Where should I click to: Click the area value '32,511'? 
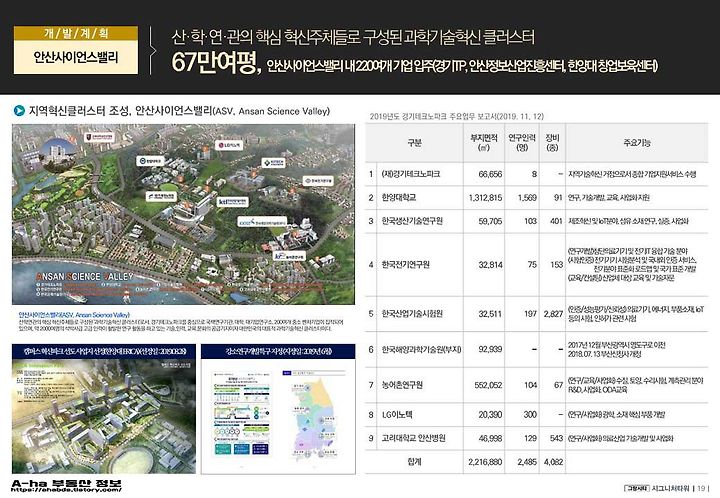click(490, 314)
